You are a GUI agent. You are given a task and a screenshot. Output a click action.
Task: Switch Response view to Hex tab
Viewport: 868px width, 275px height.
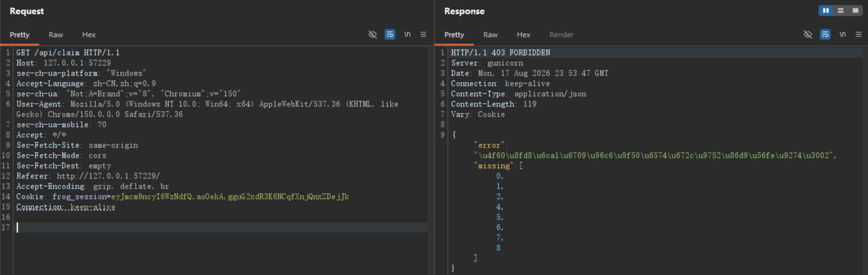coord(523,35)
